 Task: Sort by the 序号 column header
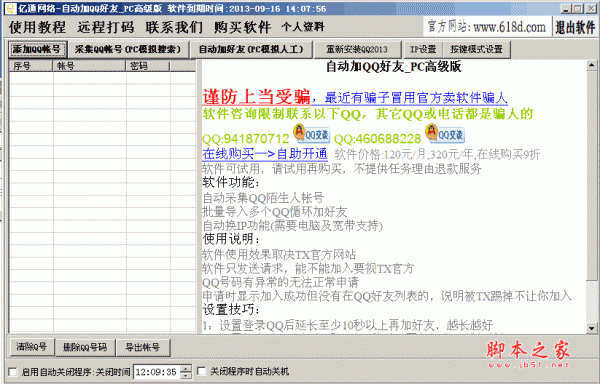click(31, 66)
